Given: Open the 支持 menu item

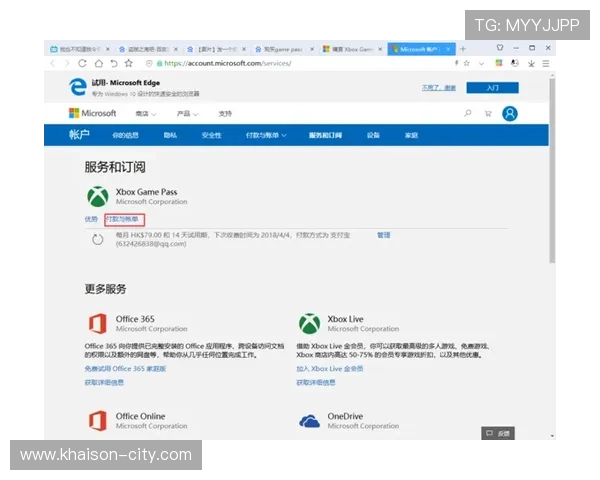Looking at the screenshot, I should point(225,114).
